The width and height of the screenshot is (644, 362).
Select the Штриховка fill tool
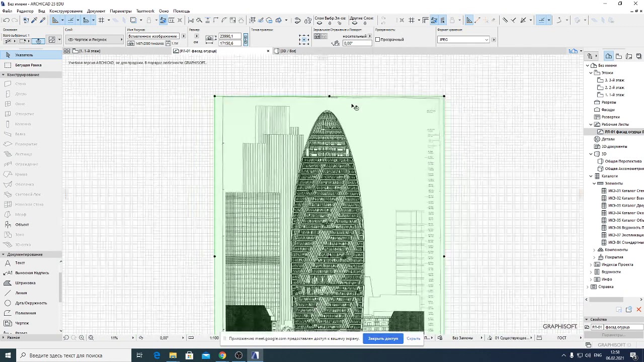[30, 283]
